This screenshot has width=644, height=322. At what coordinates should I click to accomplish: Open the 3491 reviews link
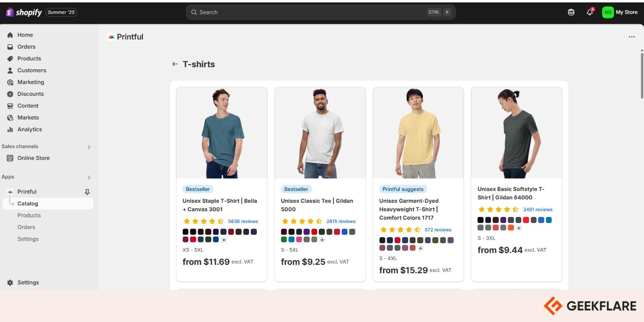538,210
